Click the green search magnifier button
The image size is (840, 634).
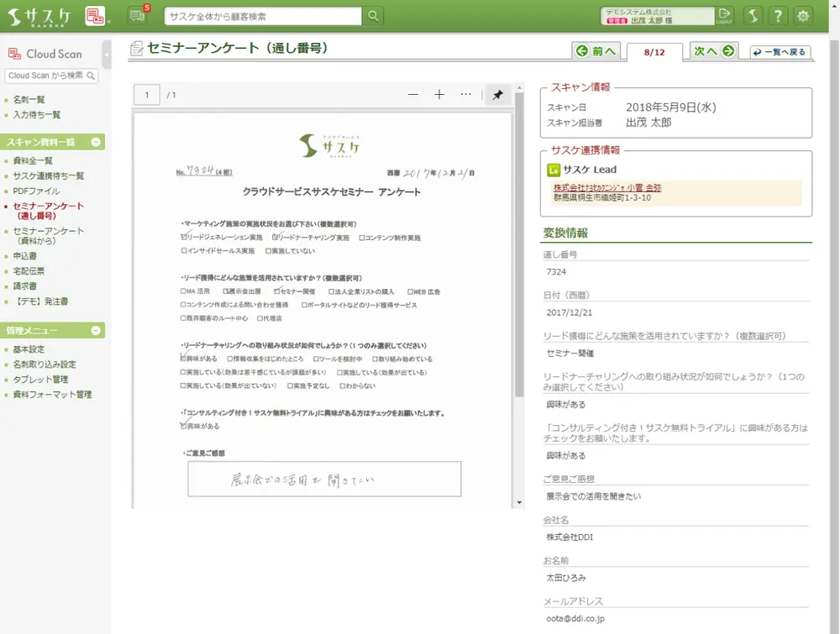pyautogui.click(x=373, y=16)
